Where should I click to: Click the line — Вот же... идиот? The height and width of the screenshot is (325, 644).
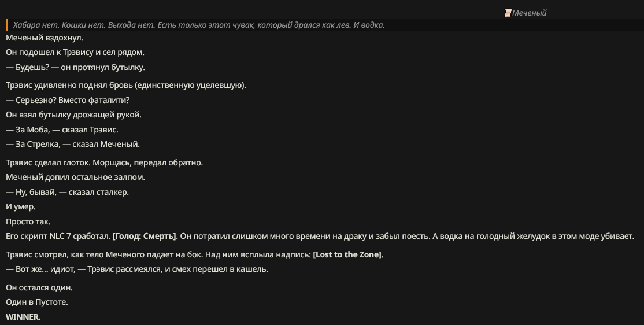pos(137,269)
